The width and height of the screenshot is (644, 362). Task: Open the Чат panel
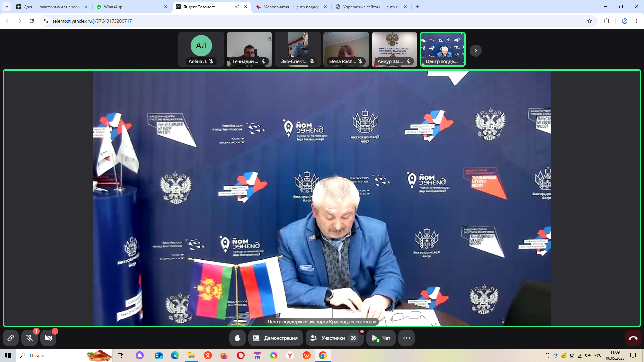click(381, 338)
